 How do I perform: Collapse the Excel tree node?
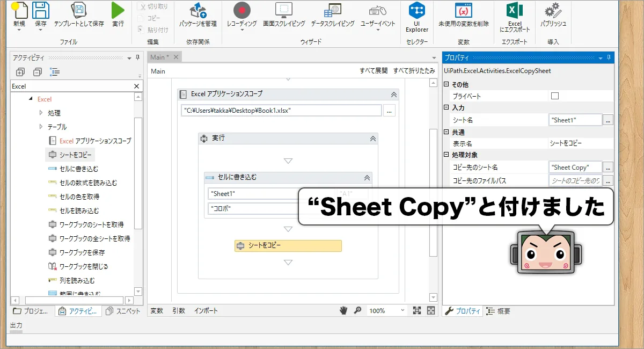(31, 99)
